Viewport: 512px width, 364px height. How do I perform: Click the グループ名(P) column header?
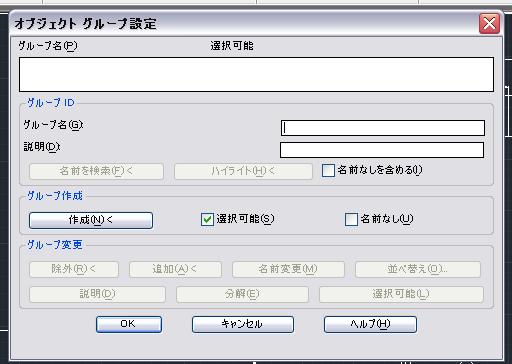point(48,46)
